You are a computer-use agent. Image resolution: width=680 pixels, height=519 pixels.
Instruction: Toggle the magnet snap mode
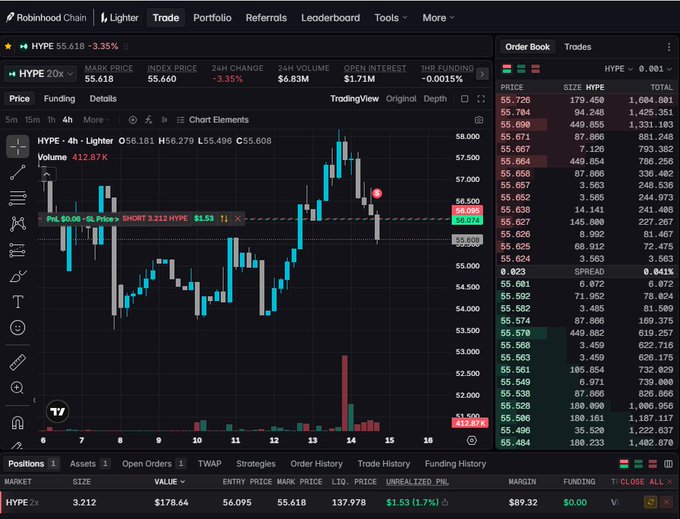coord(18,422)
